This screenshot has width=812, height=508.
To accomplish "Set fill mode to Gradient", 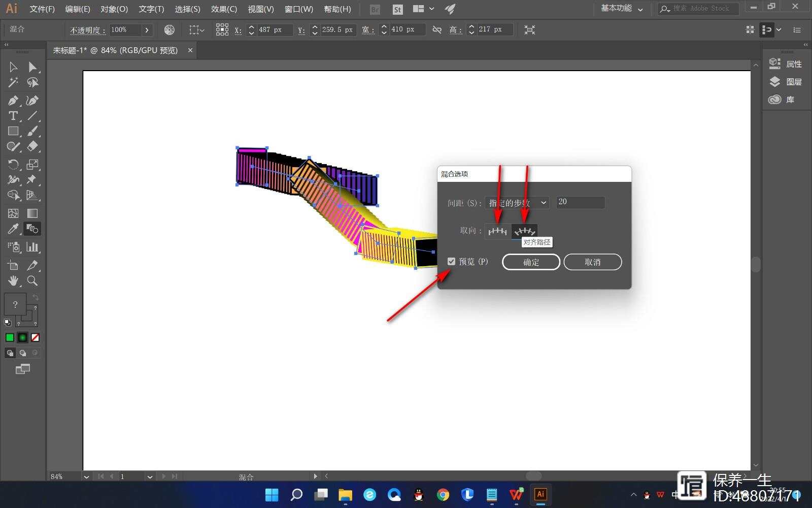I will coord(22,338).
